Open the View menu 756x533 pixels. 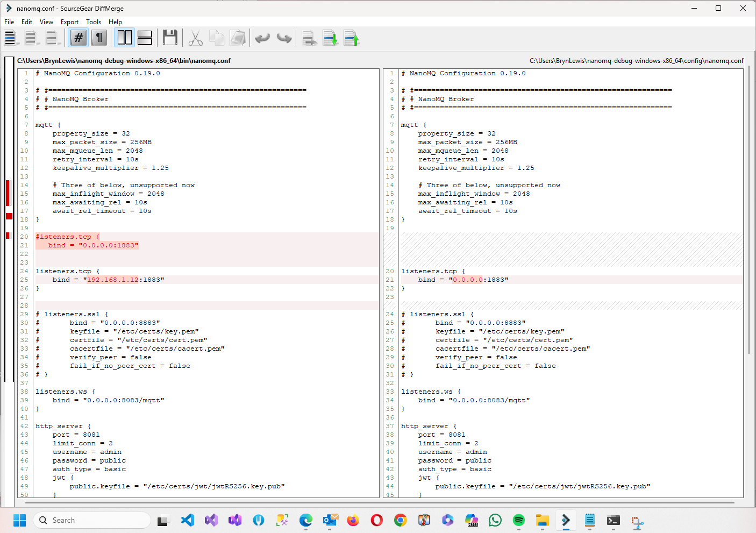tap(47, 22)
